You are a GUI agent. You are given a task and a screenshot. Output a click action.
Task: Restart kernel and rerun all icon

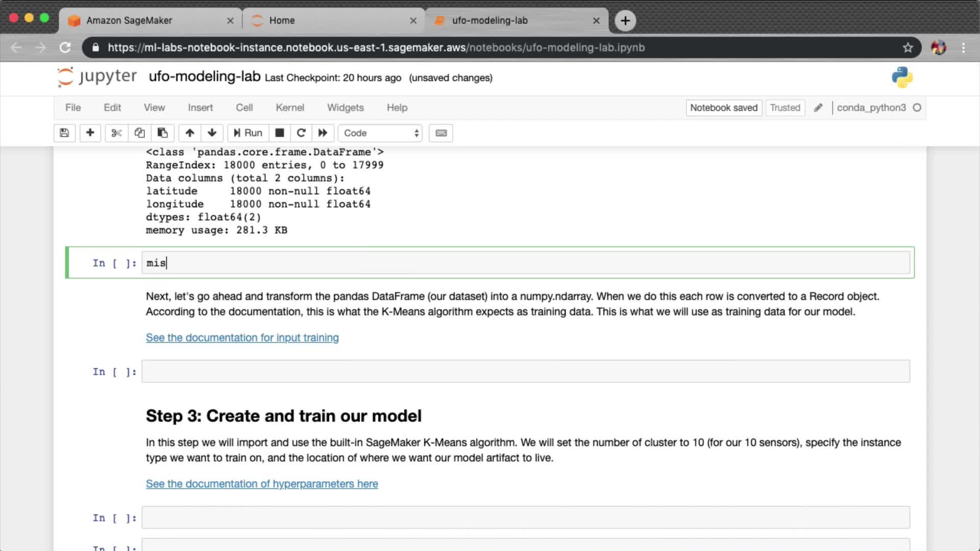(x=323, y=133)
